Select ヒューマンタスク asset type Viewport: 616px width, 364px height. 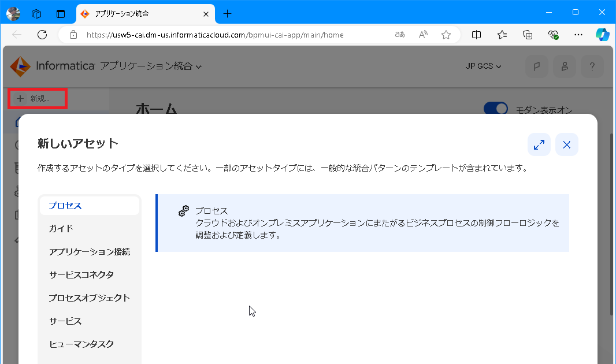[90, 344]
